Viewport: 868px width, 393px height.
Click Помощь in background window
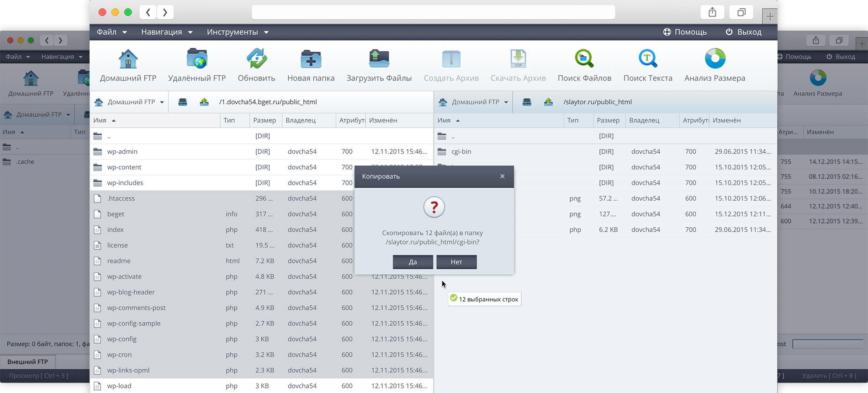(x=794, y=57)
